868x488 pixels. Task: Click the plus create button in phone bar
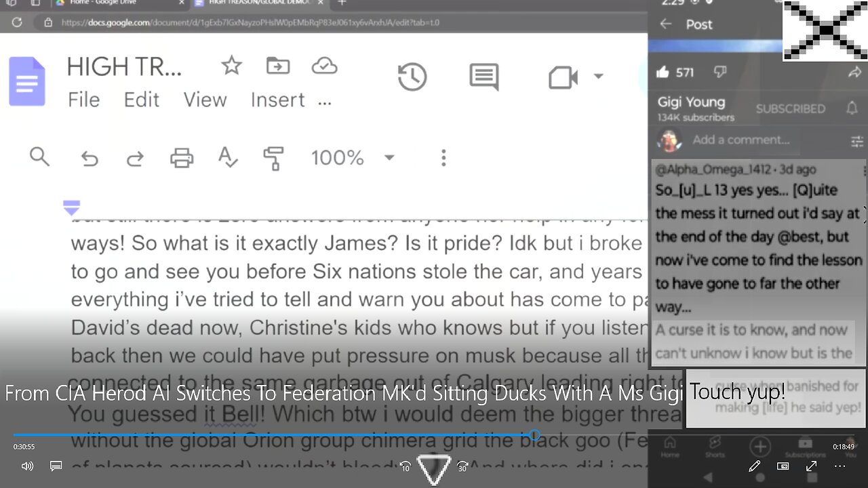pyautogui.click(x=759, y=447)
